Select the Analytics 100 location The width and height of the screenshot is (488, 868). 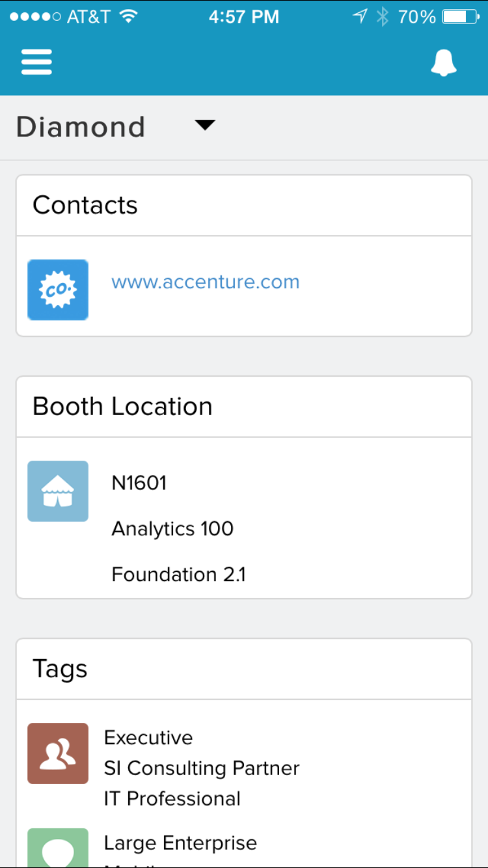click(172, 528)
